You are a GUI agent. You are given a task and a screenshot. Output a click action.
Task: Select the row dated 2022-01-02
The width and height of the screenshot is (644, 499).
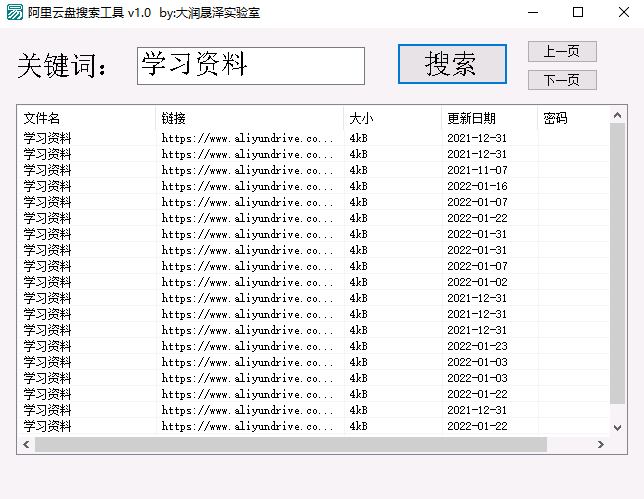[313, 282]
